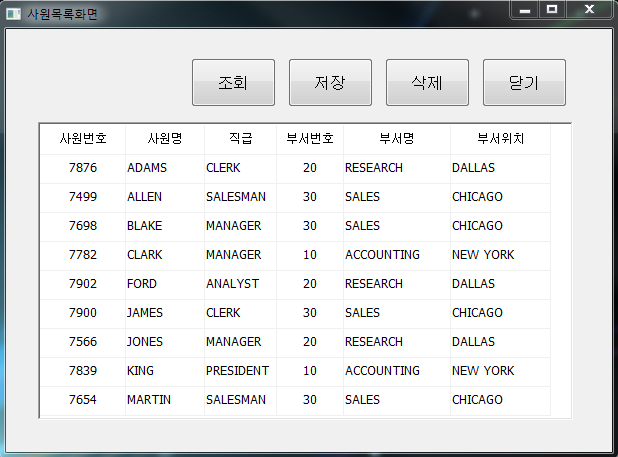Click DALLAS in the FORD row
This screenshot has height=457, width=618.
(x=501, y=284)
